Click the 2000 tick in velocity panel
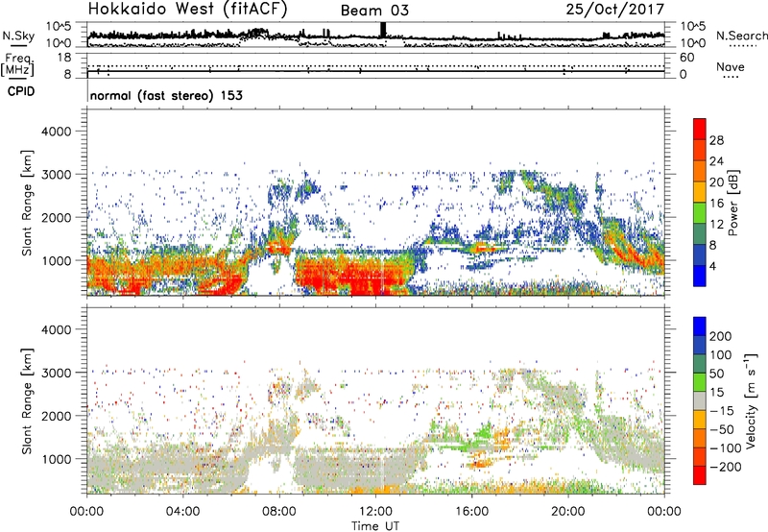 [56, 416]
